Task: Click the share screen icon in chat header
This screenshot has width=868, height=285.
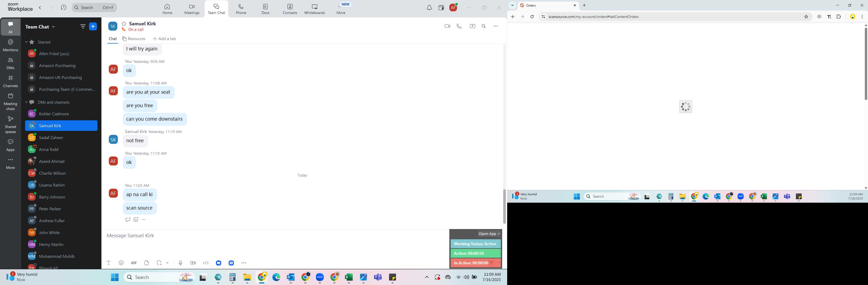Action: 472,26
